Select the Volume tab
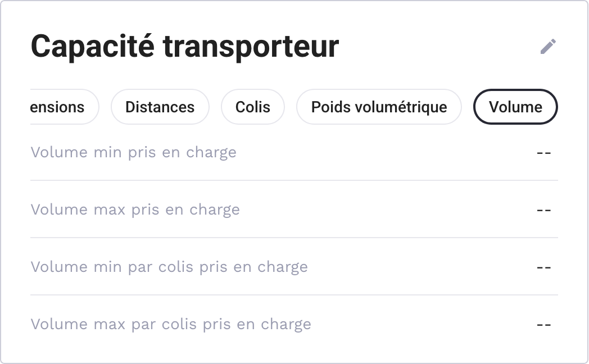Viewport: 589px width, 364px height. 515,107
